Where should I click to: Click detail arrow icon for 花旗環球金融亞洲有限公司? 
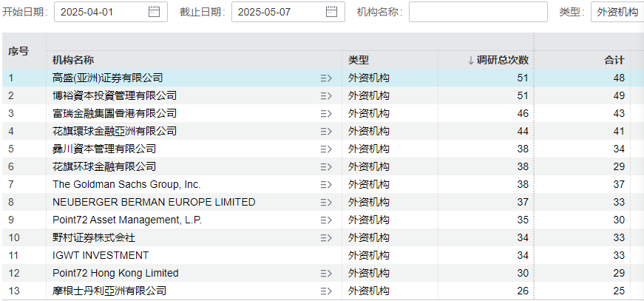point(326,132)
